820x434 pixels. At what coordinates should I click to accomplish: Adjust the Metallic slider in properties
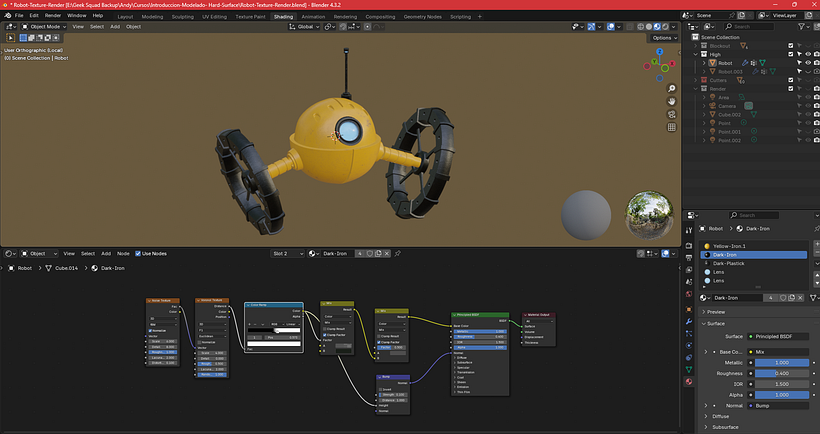pyautogui.click(x=782, y=363)
